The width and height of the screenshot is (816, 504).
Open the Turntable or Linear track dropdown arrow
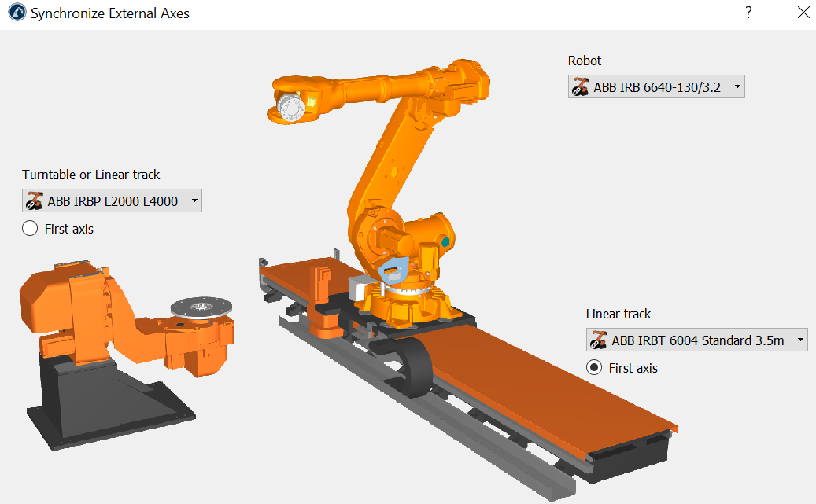coord(194,201)
